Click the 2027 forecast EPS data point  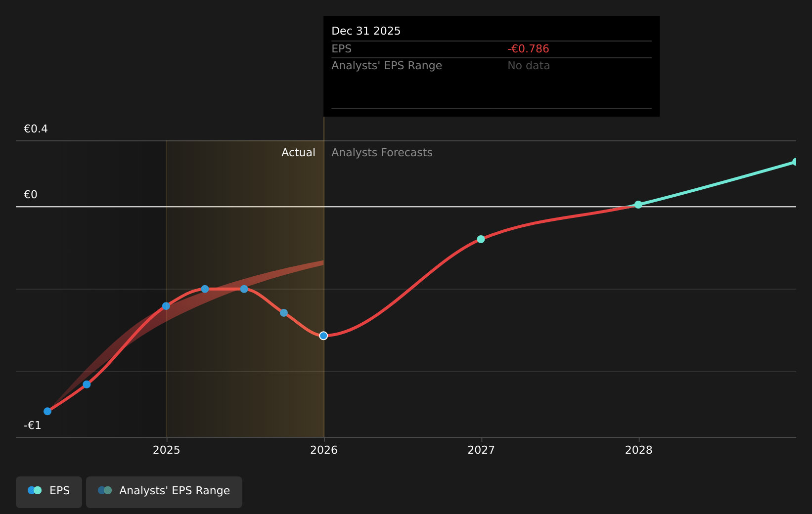tap(481, 239)
